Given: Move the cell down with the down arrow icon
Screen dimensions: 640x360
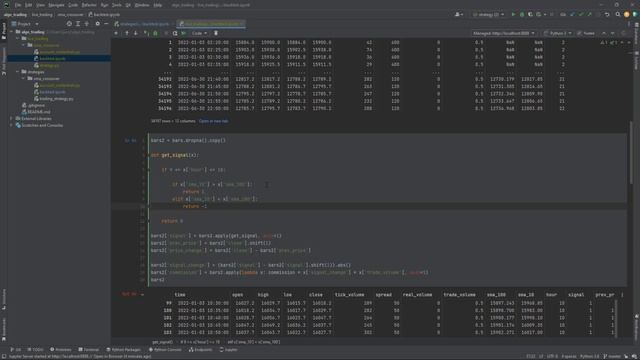Looking at the screenshot, I should [136, 33].
